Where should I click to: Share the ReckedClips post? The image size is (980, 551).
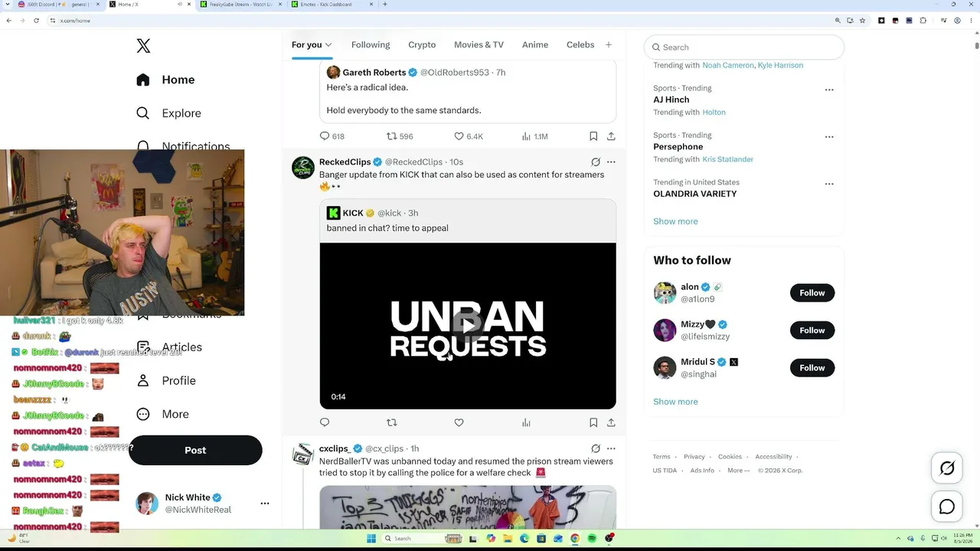point(611,422)
